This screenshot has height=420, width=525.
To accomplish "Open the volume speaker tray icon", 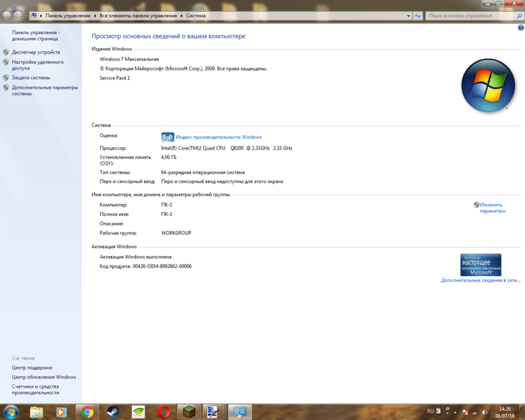I will (484, 412).
